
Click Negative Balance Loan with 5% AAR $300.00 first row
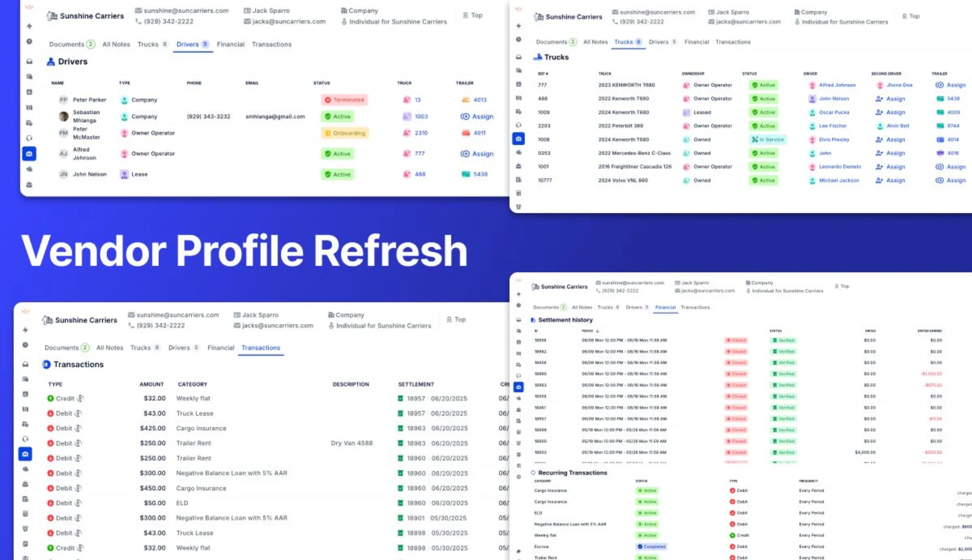[x=232, y=473]
